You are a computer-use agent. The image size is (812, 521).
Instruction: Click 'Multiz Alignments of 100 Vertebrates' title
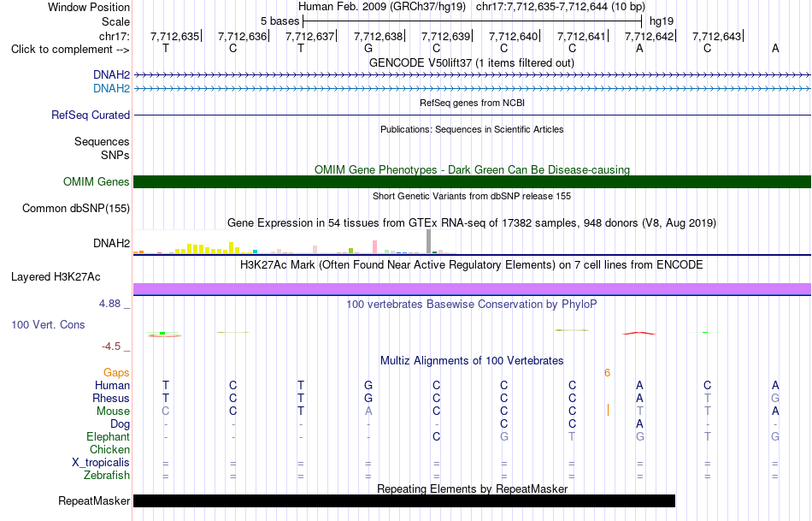coord(472,360)
